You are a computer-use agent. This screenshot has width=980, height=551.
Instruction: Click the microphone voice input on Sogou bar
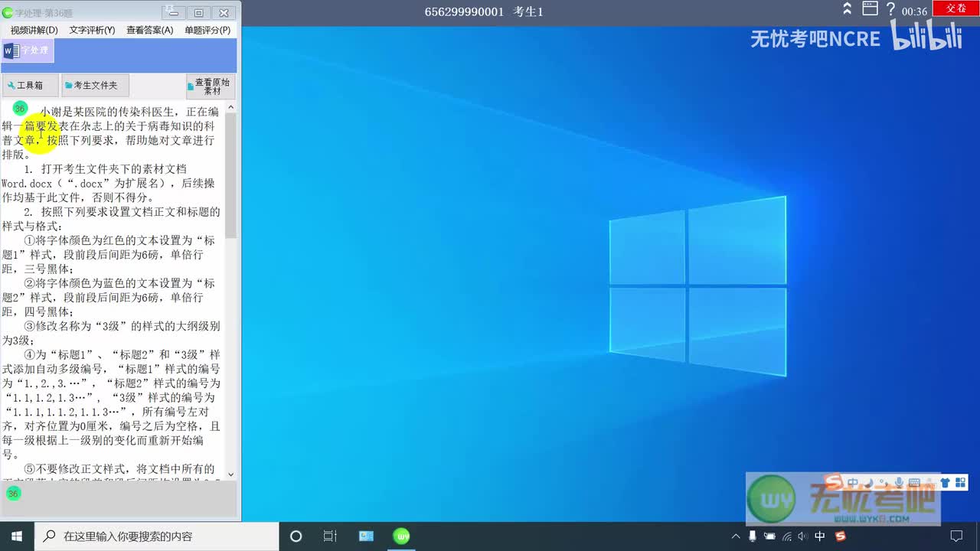[898, 483]
